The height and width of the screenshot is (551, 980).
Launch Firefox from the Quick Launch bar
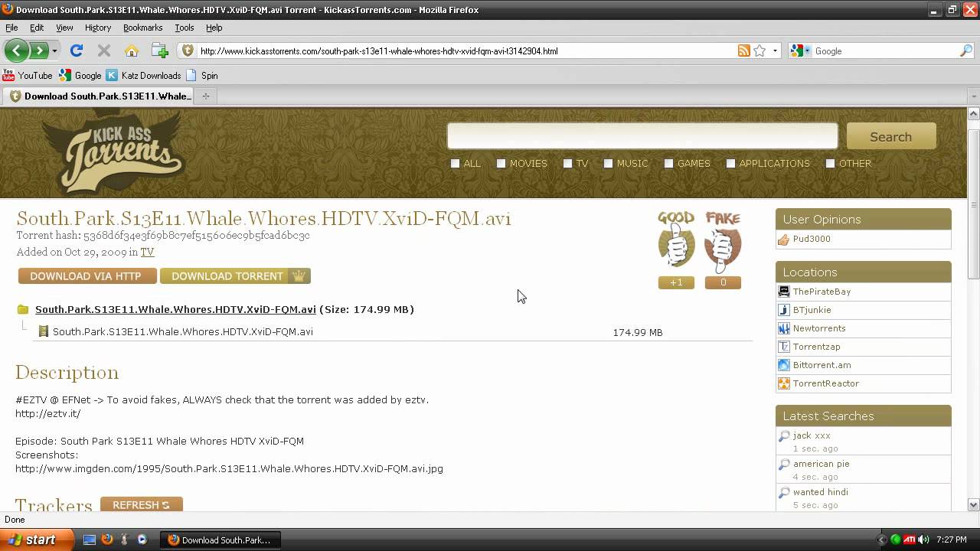point(107,540)
